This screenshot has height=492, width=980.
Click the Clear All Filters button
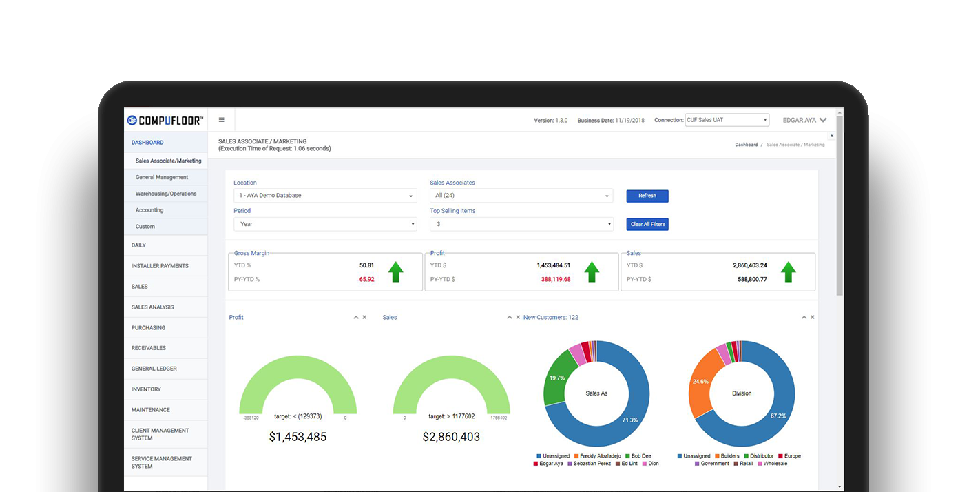(647, 224)
